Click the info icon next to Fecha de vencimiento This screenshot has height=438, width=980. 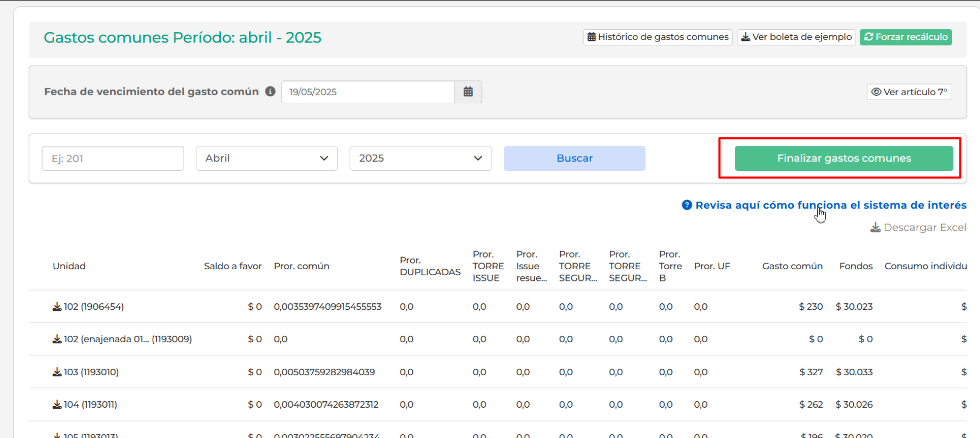point(270,92)
